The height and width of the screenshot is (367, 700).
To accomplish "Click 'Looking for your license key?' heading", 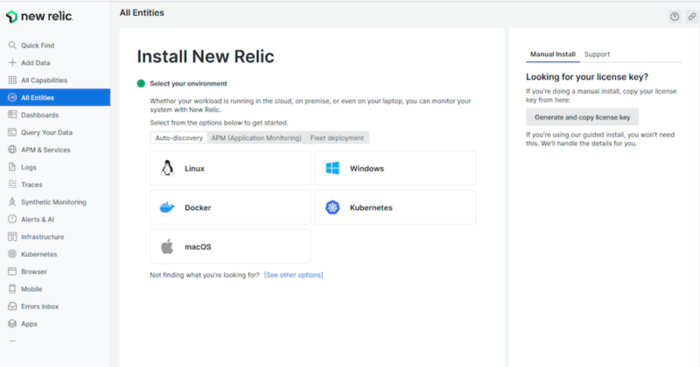I will click(587, 77).
